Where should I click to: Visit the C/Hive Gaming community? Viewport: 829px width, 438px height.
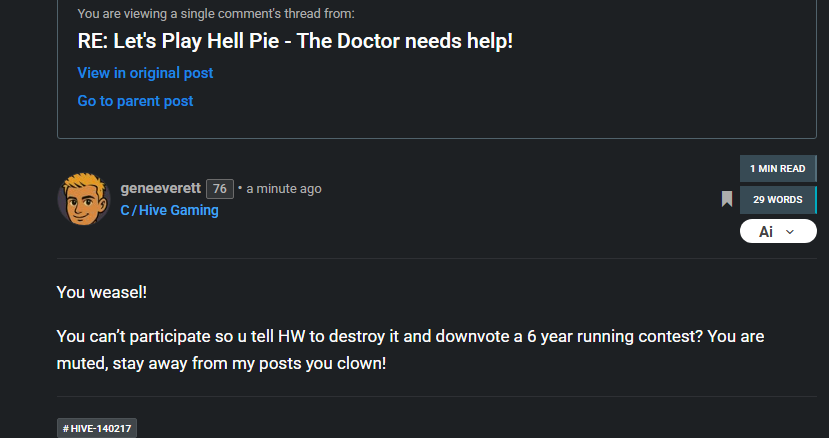[x=169, y=210]
